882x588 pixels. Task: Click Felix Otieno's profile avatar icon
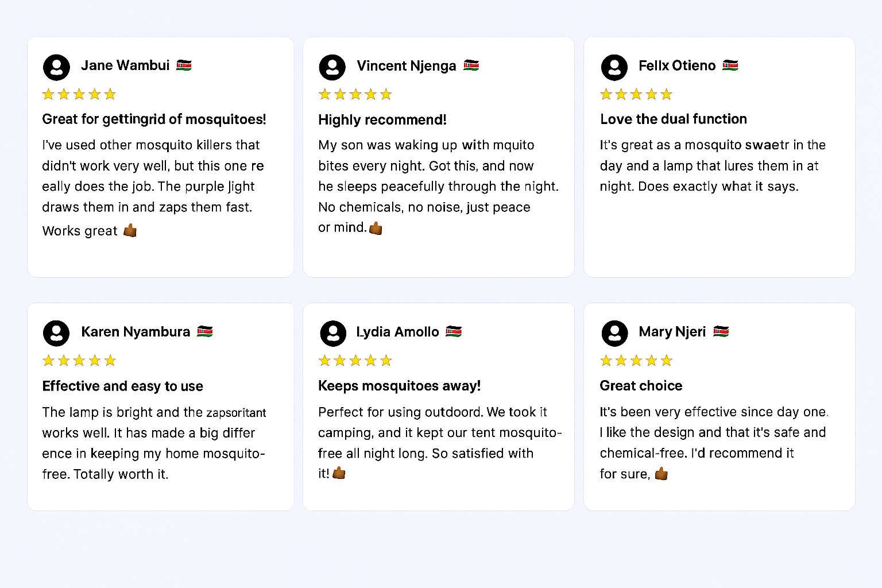(614, 67)
